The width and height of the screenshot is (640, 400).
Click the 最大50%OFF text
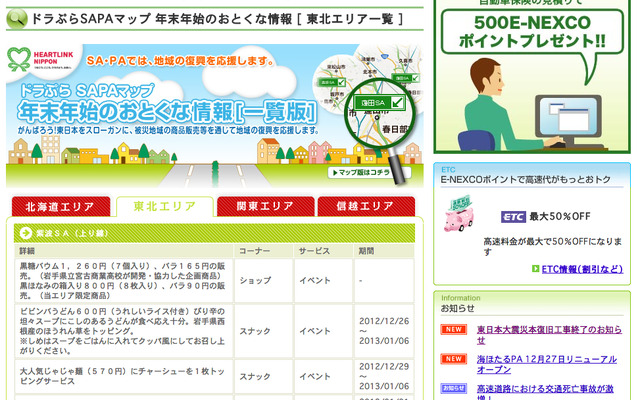(x=560, y=216)
